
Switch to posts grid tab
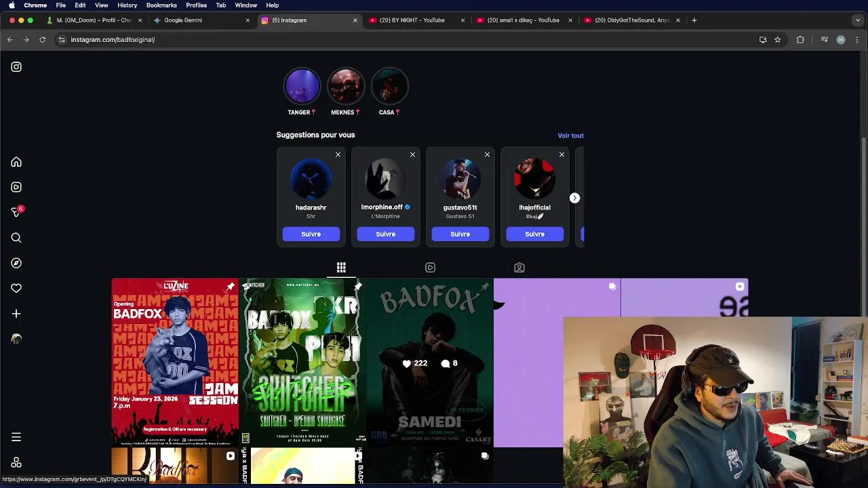(341, 268)
